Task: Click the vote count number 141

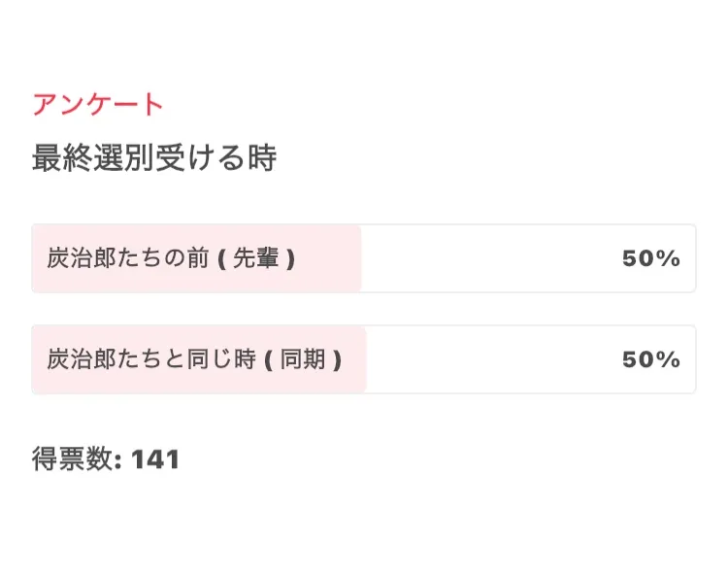Action: (155, 459)
